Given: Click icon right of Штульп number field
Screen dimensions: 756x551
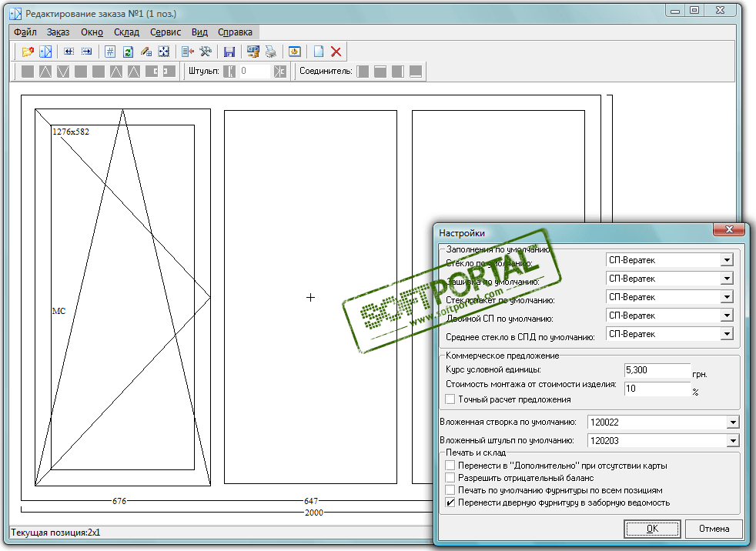Looking at the screenshot, I should pyautogui.click(x=280, y=72).
